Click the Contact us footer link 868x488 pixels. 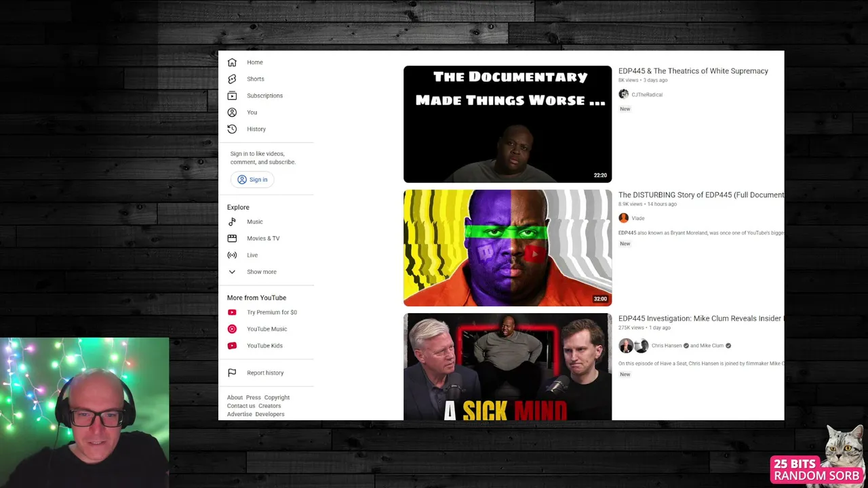click(241, 406)
